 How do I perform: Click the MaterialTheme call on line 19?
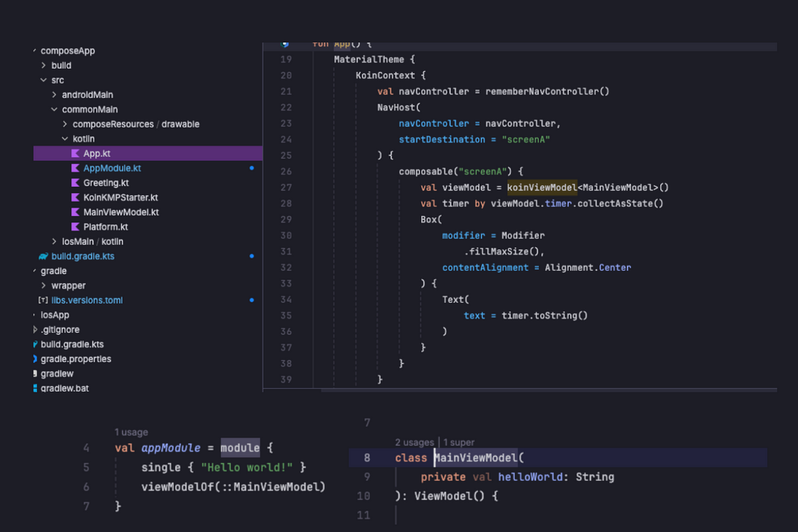tap(369, 59)
